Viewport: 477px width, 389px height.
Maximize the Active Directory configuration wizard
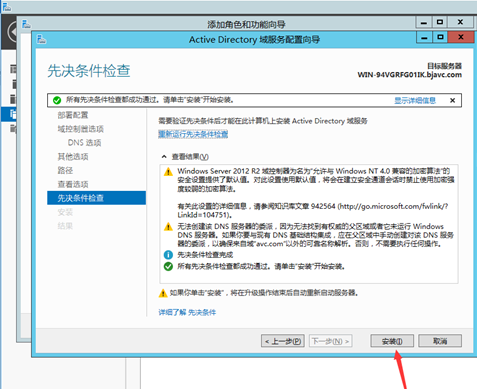tap(440, 37)
